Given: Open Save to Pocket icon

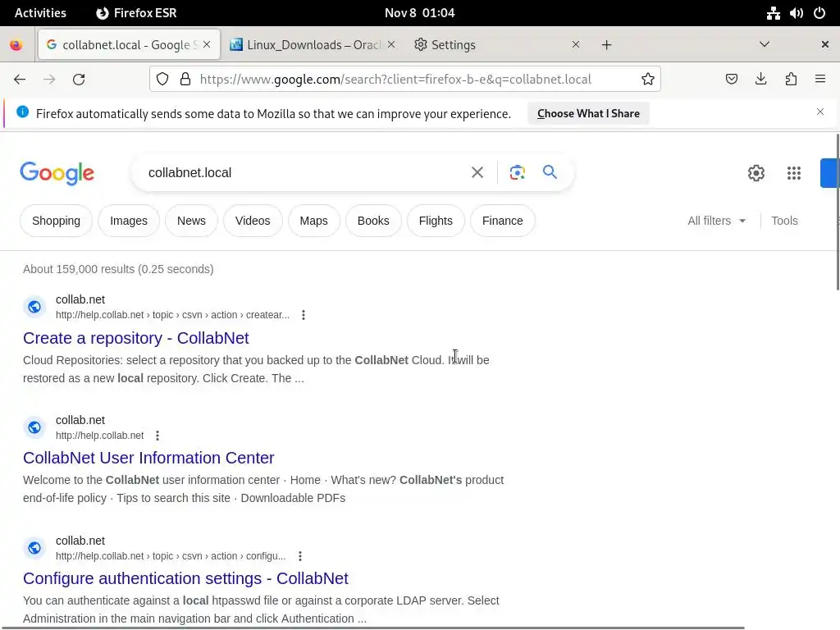Looking at the screenshot, I should point(731,80).
